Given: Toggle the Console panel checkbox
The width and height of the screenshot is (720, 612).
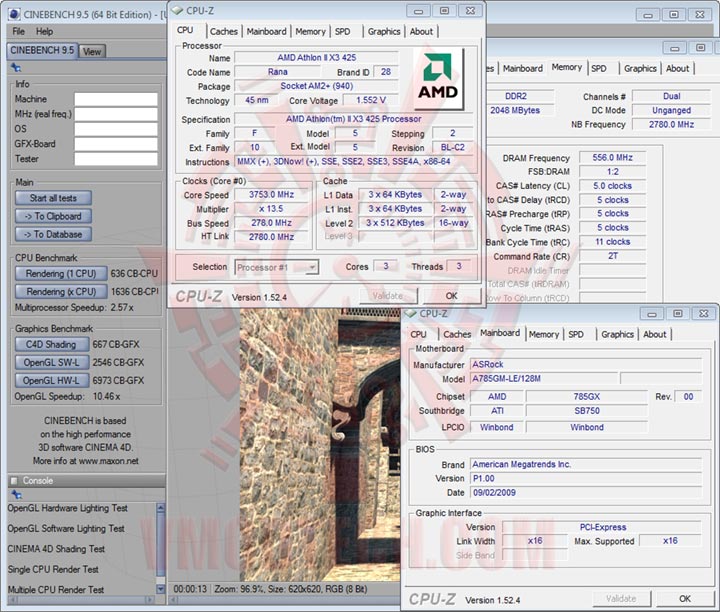Looking at the screenshot, I should (14, 481).
